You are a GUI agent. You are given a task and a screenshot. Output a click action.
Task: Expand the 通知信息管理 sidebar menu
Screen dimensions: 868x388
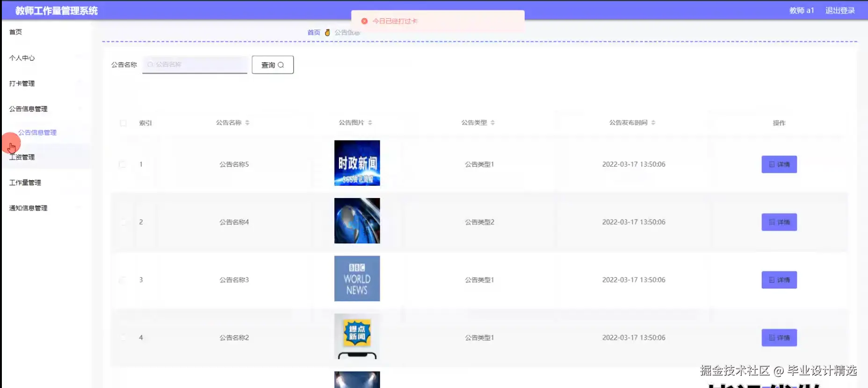(x=45, y=208)
